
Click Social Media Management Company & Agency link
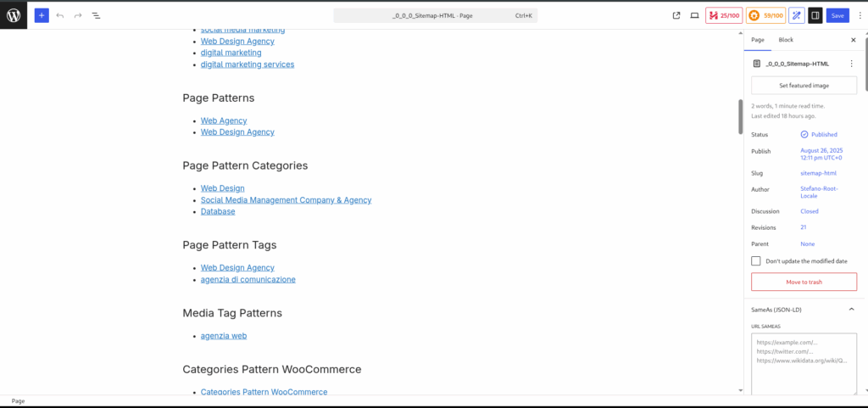click(x=287, y=200)
